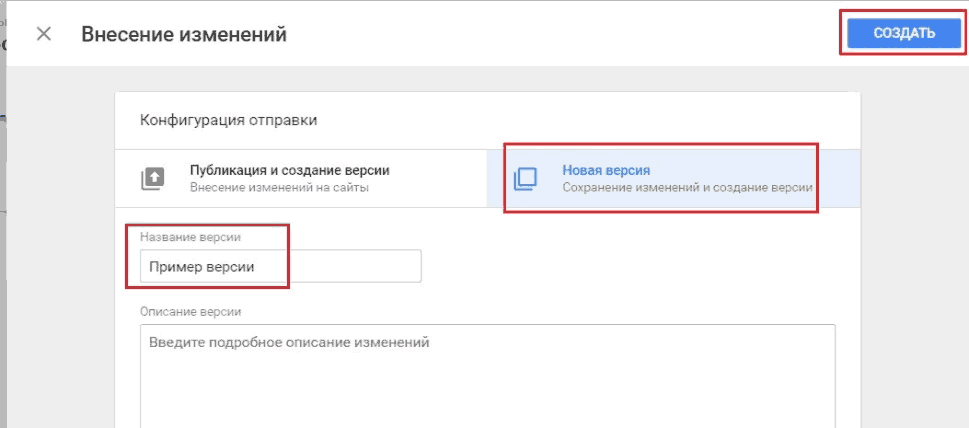This screenshot has width=969, height=428.
Task: Click the Внесение изменений panel title
Action: [x=184, y=34]
